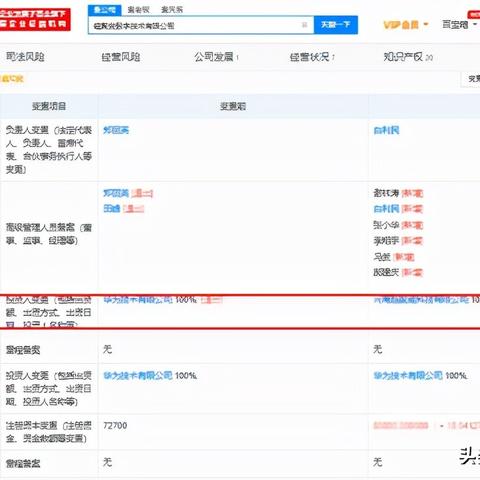Clear the search box with the X icon
This screenshot has width=480, height=480.
304,25
